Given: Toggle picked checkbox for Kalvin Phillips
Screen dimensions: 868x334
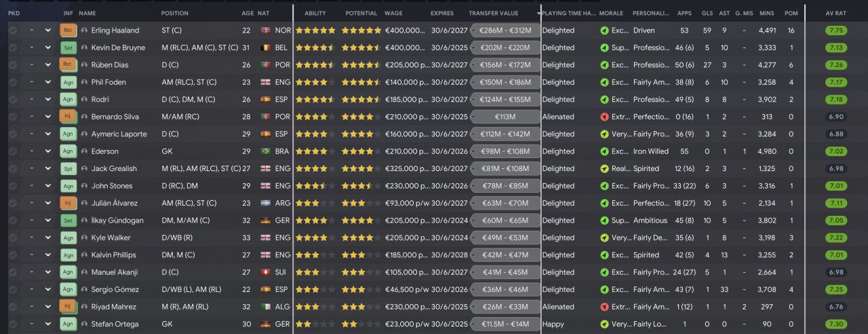Looking at the screenshot, I should pos(13,255).
